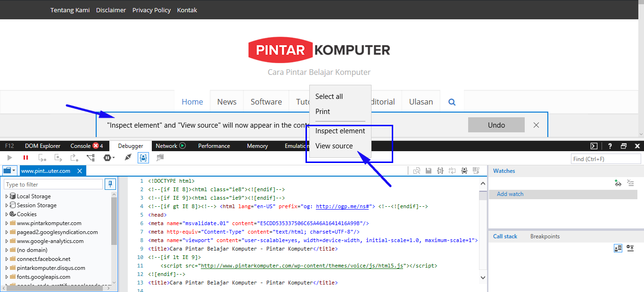Open the Ulasan navigation link
644x292 pixels.
(421, 102)
